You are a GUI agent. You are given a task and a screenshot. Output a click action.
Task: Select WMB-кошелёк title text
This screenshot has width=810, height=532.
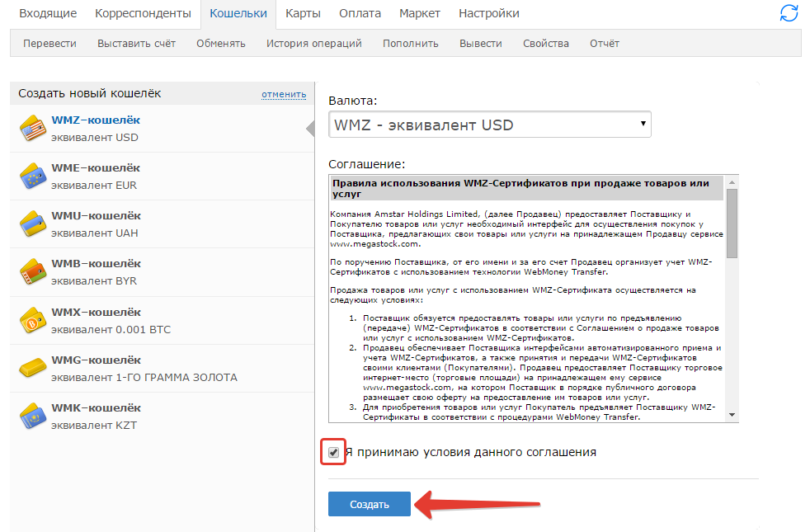point(96,263)
